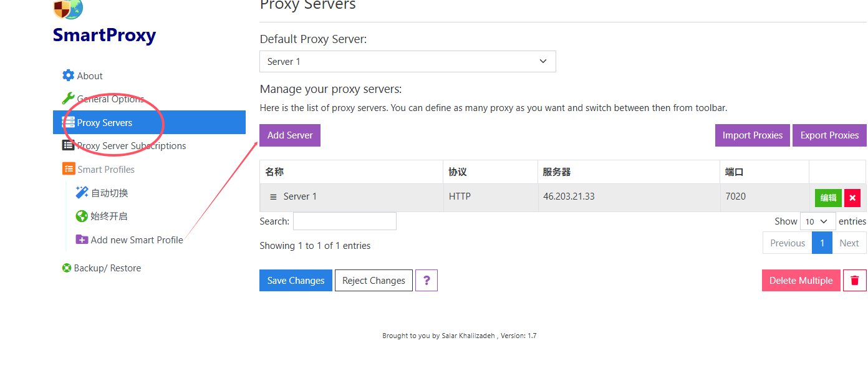Viewport: 868px width, 378px height.
Task: Click Add new Smart Profile folder icon
Action: tap(82, 240)
